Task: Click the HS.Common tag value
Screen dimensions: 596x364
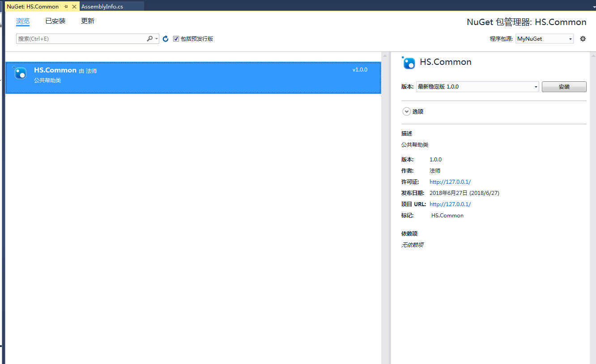Action: pyautogui.click(x=447, y=216)
